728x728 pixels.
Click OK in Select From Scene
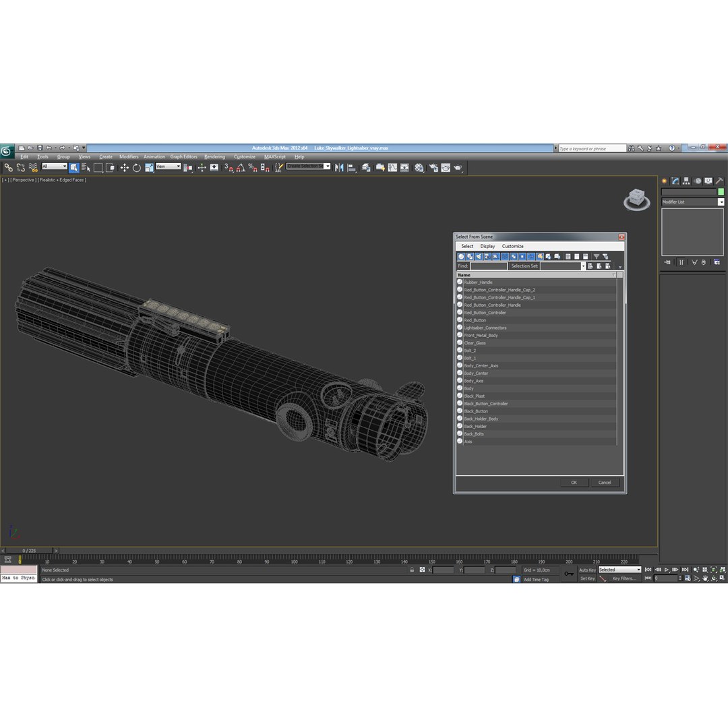(x=574, y=483)
